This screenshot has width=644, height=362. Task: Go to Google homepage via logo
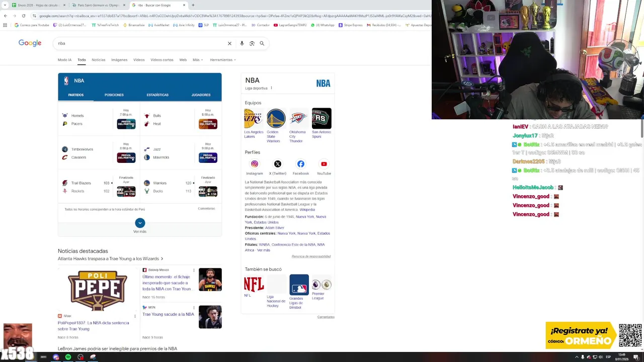30,43
